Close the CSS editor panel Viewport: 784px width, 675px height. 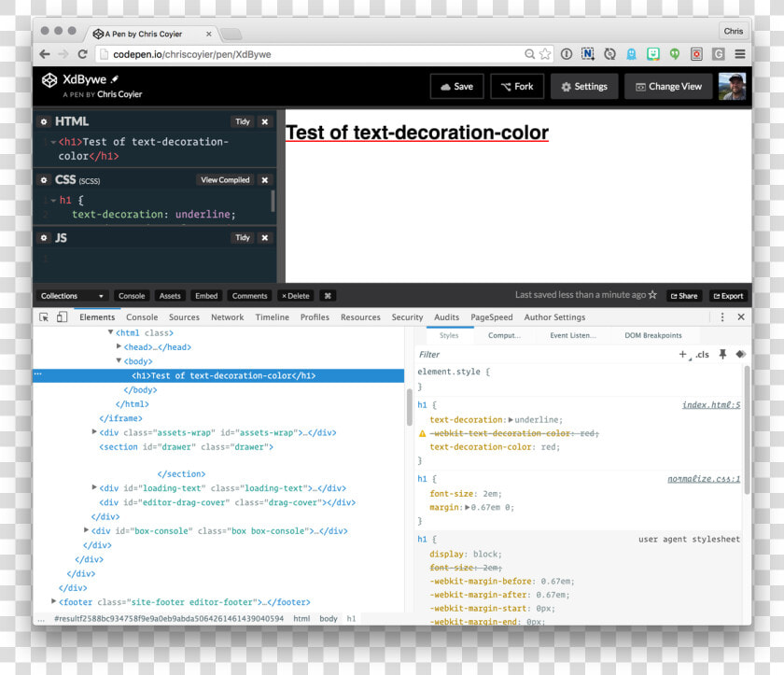[x=265, y=180]
